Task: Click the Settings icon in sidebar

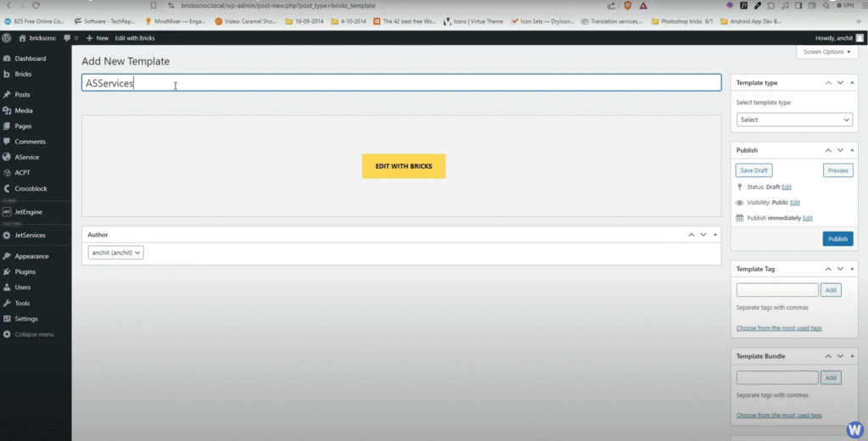Action: [7, 319]
